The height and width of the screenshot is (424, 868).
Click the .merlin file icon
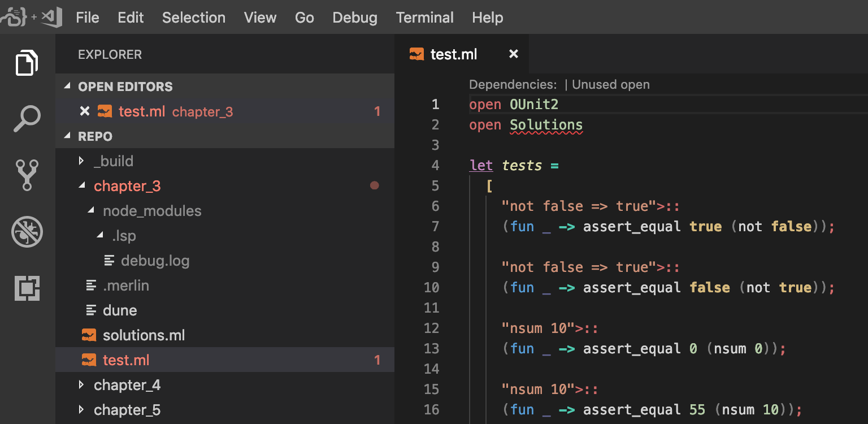click(x=91, y=285)
